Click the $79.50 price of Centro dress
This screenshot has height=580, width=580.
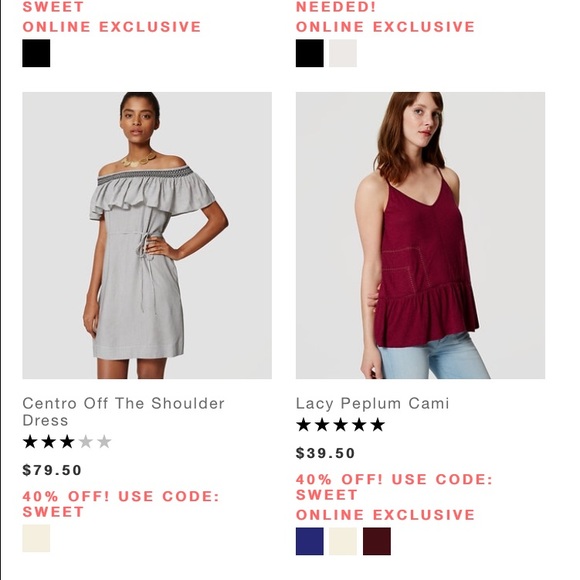[52, 470]
